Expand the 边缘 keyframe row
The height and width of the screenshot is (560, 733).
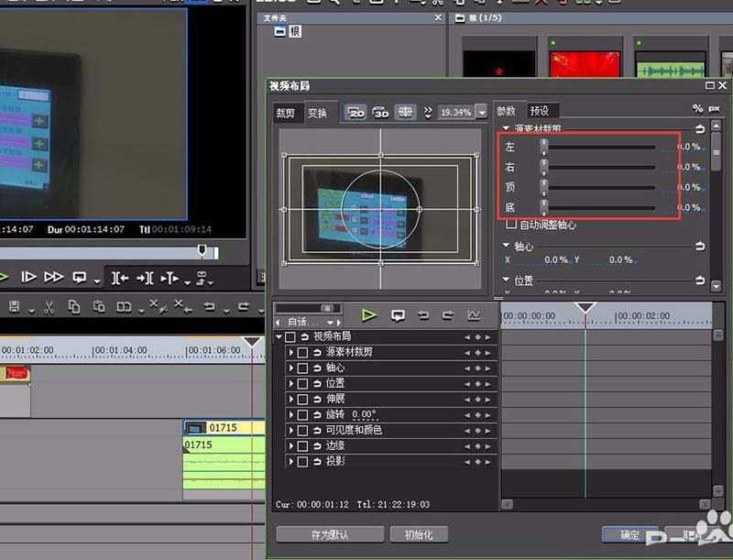click(x=291, y=445)
